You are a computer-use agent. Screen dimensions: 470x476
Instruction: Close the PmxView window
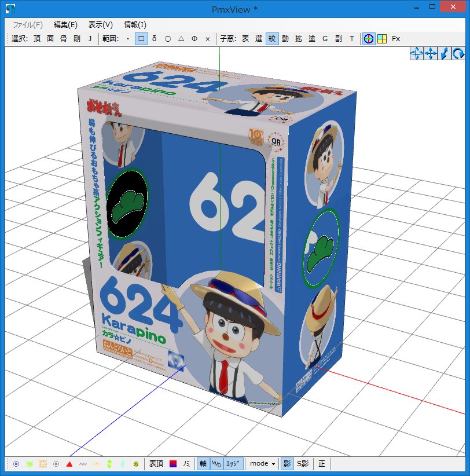click(453, 7)
